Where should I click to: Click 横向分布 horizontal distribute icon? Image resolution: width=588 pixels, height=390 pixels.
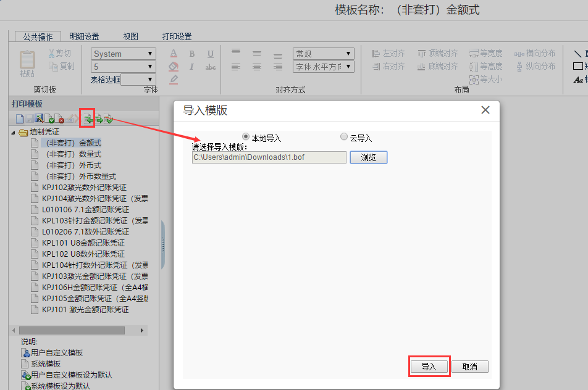pyautogui.click(x=519, y=54)
